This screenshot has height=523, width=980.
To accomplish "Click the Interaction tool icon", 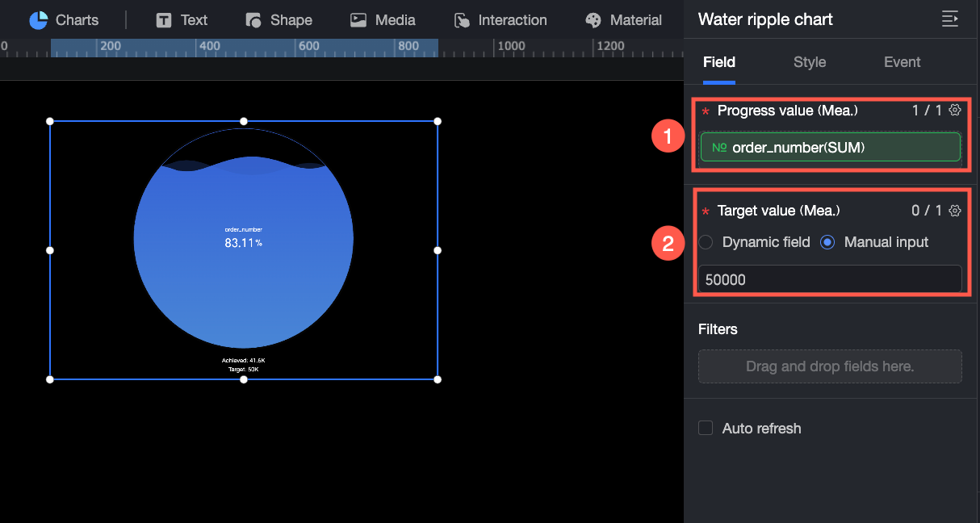I will pos(462,20).
